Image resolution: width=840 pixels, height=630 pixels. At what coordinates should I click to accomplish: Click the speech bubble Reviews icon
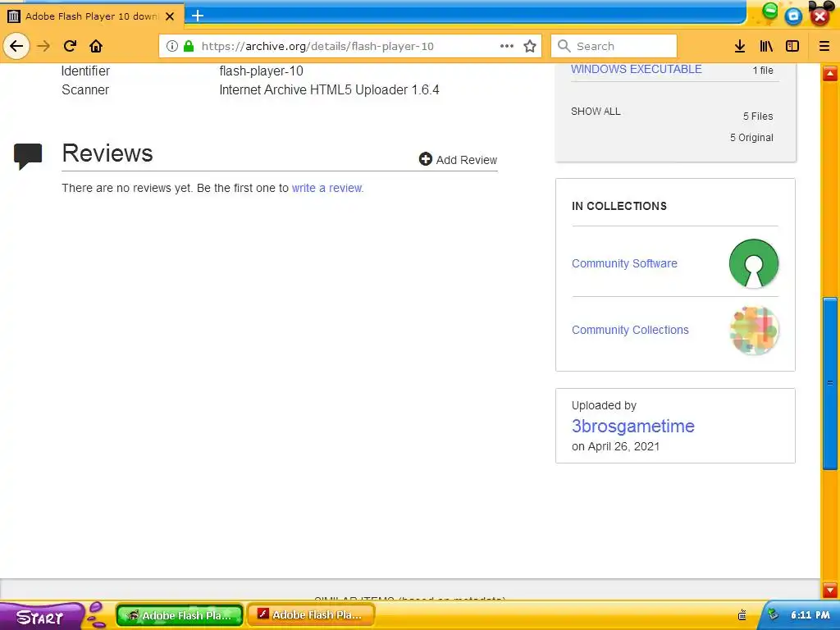tap(28, 156)
